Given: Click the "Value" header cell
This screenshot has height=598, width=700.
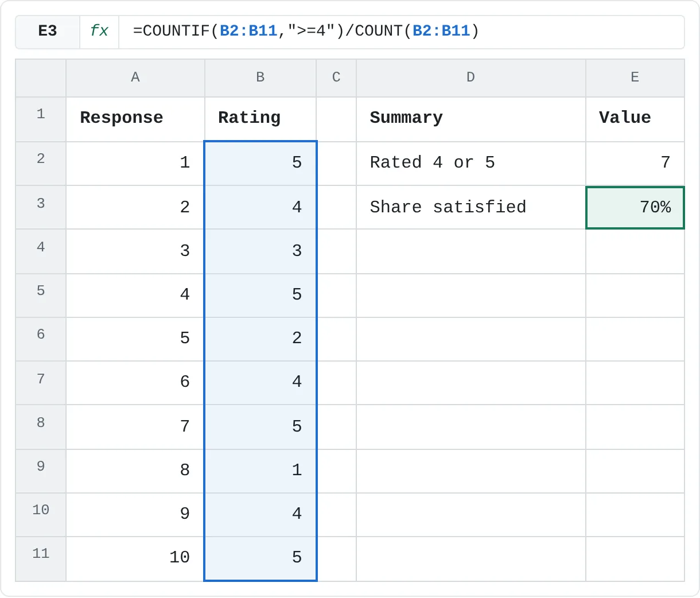Looking at the screenshot, I should click(635, 119).
